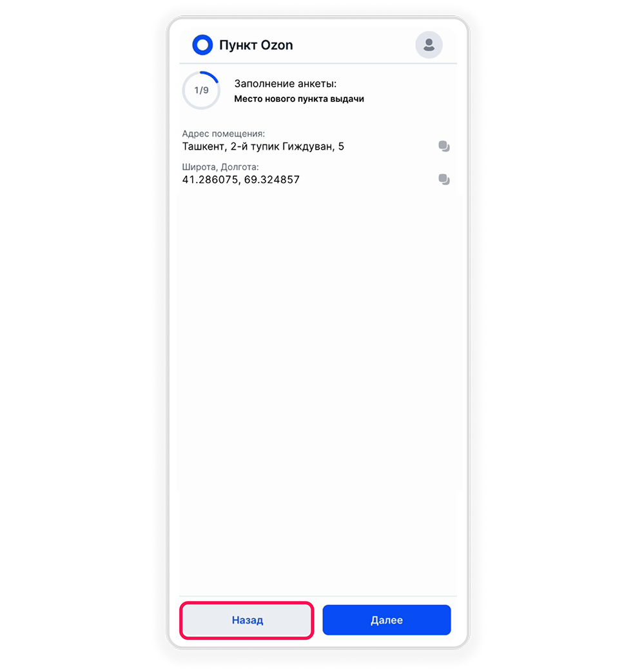Select the address Ташкент, 2-й тупик Гиждуван, 5
The height and width of the screenshot is (672, 633).
263,146
